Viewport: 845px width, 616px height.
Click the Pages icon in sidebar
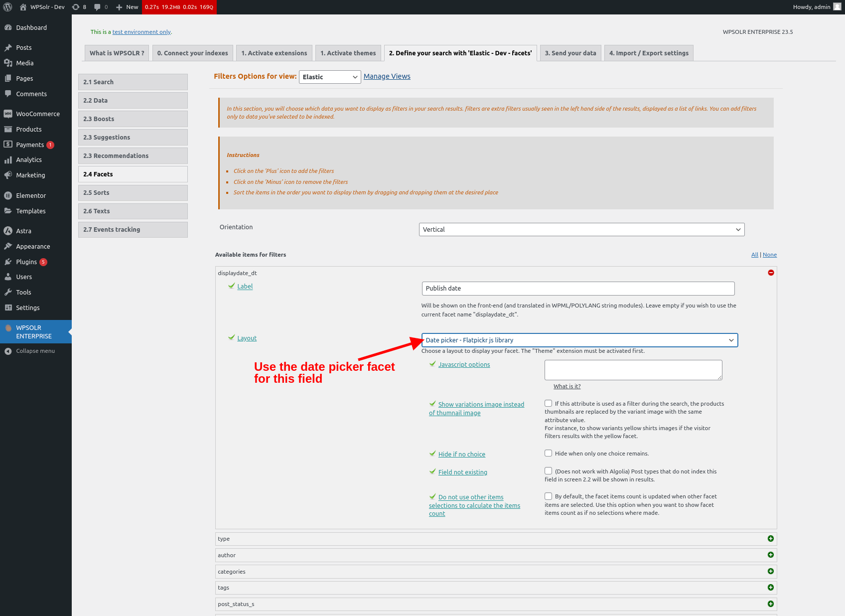pos(8,78)
